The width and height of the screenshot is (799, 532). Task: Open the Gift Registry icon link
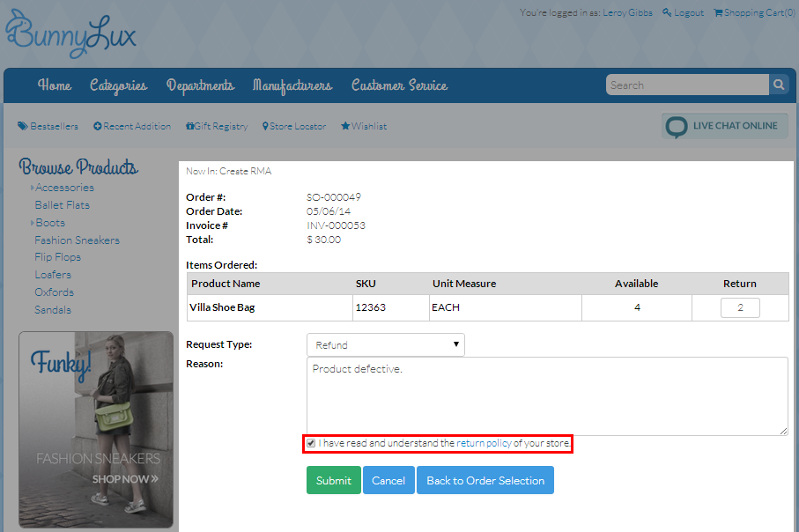[x=189, y=127]
